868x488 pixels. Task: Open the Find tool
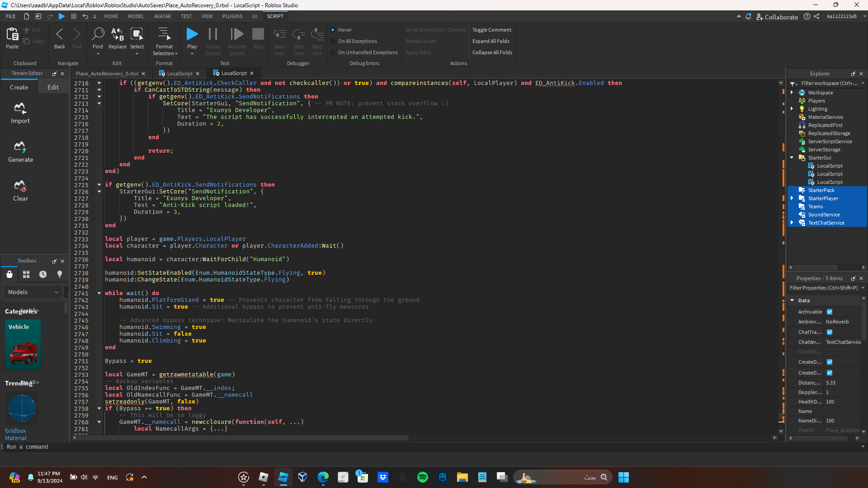point(98,34)
